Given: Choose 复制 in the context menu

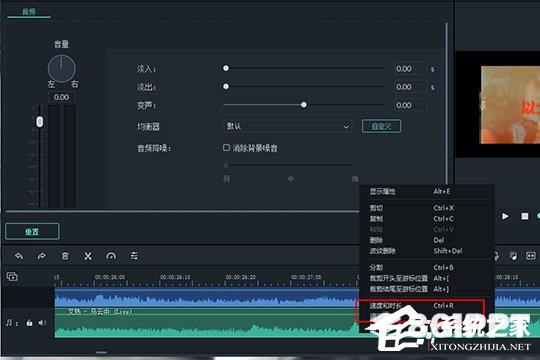Looking at the screenshot, I should point(427,219).
